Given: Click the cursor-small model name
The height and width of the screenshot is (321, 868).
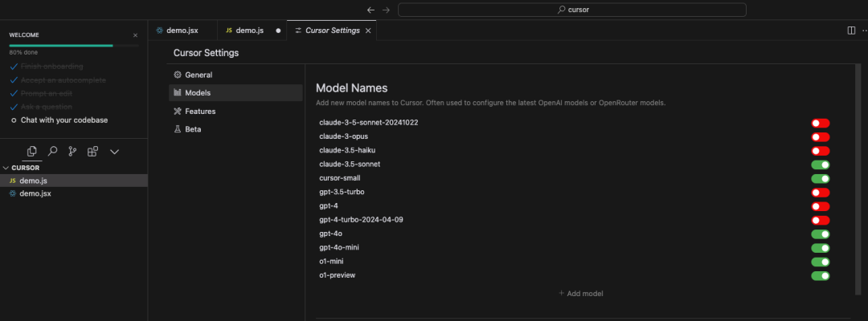Looking at the screenshot, I should [x=341, y=178].
